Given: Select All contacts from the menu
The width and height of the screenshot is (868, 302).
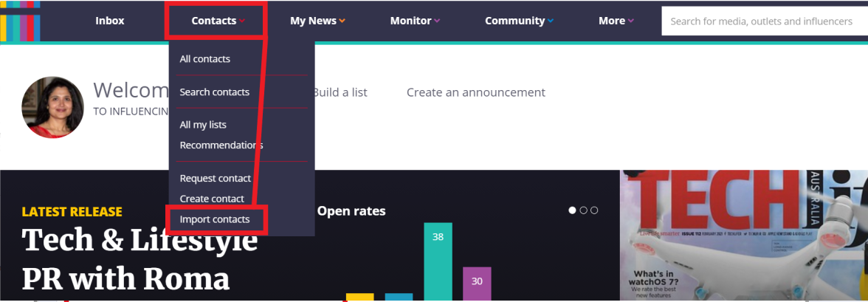Looking at the screenshot, I should click(x=205, y=59).
